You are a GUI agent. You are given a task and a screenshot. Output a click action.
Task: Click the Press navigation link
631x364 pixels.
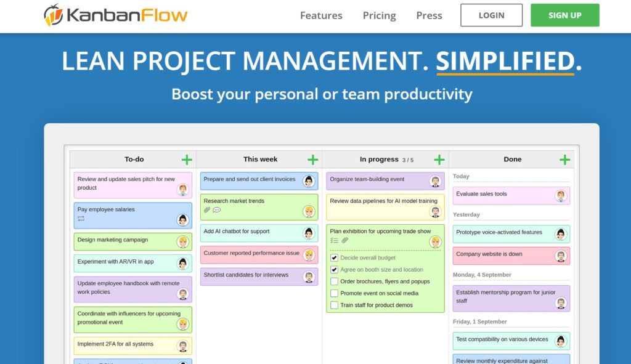(428, 15)
